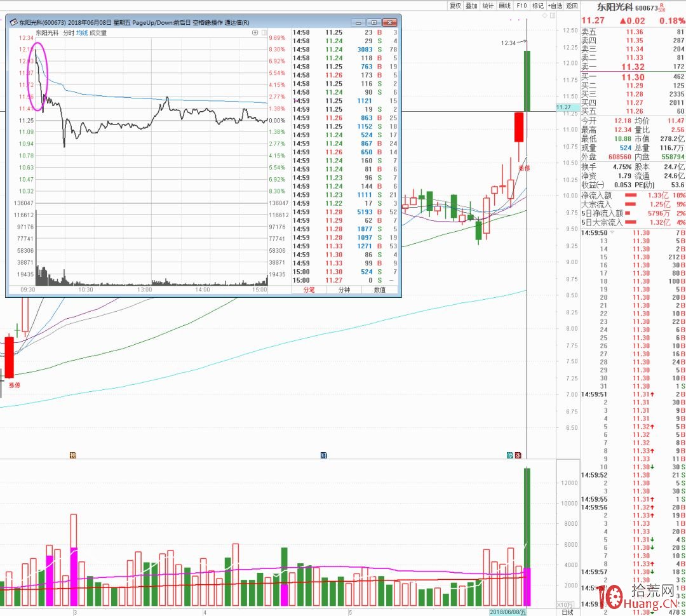Close the intraday popup window
Screen dimensions: 686x616
point(389,22)
